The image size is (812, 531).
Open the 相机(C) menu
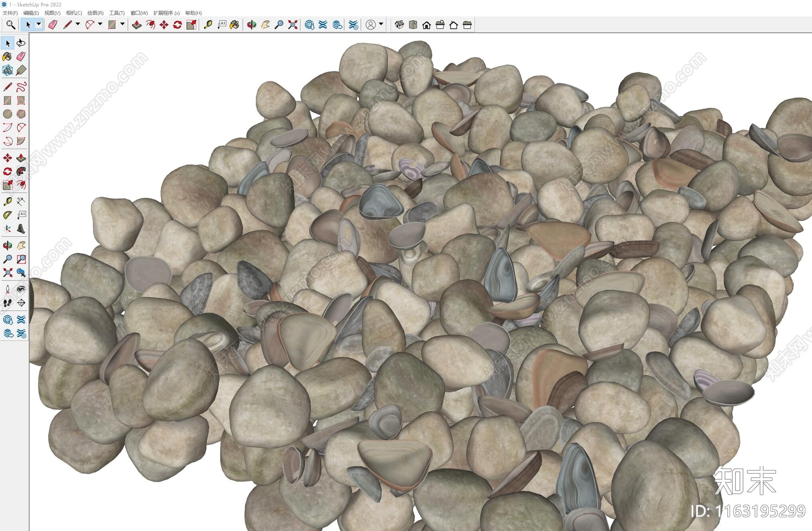pyautogui.click(x=74, y=13)
